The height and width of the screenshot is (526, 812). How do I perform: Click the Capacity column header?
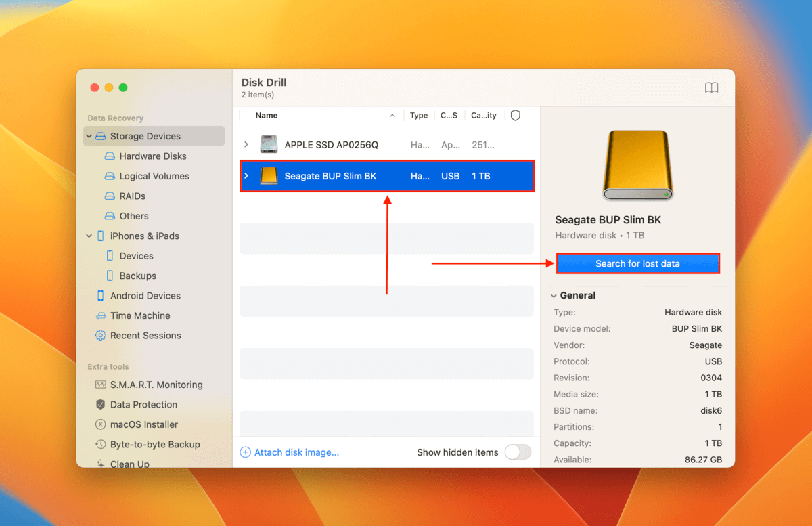(x=484, y=116)
